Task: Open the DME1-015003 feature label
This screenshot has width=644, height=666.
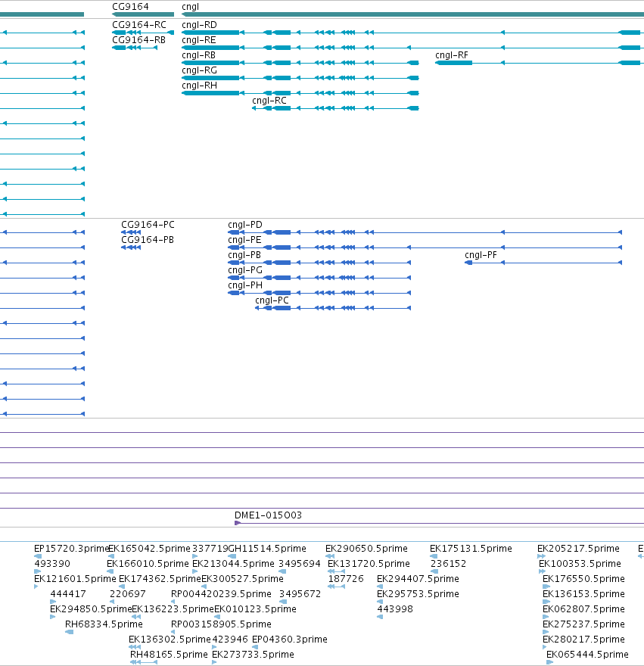Action: [268, 515]
